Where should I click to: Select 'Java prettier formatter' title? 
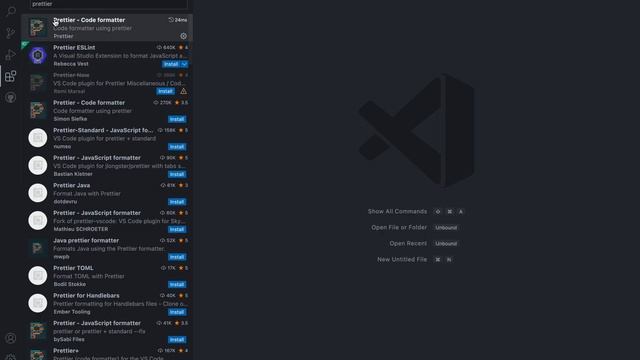tap(86, 240)
